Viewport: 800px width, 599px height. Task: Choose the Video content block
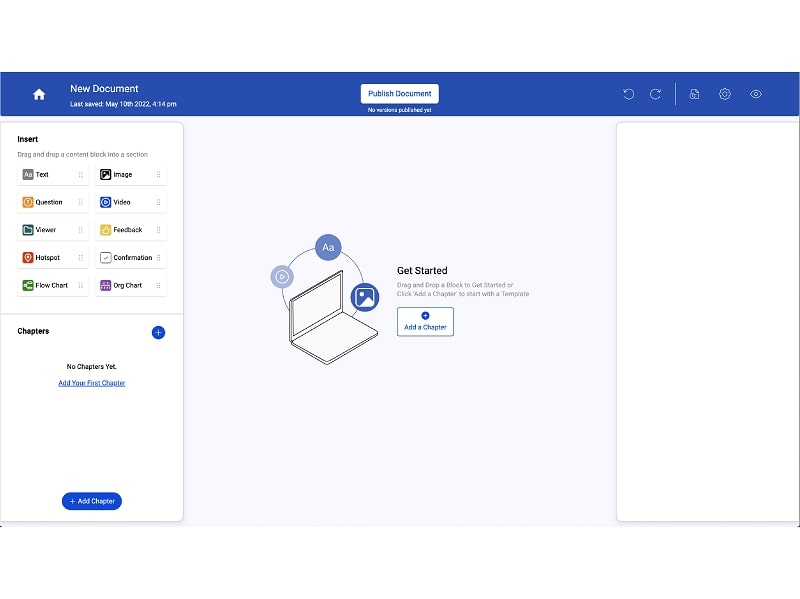[131, 202]
